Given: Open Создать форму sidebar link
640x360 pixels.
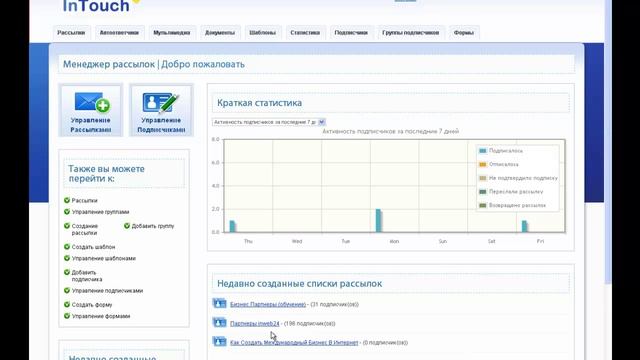Looking at the screenshot, I should 92,304.
